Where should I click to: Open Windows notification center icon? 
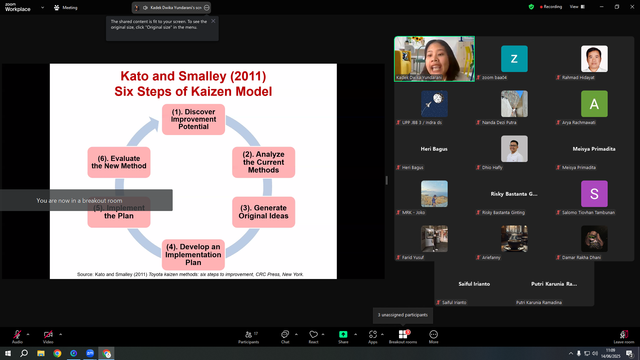point(629,353)
